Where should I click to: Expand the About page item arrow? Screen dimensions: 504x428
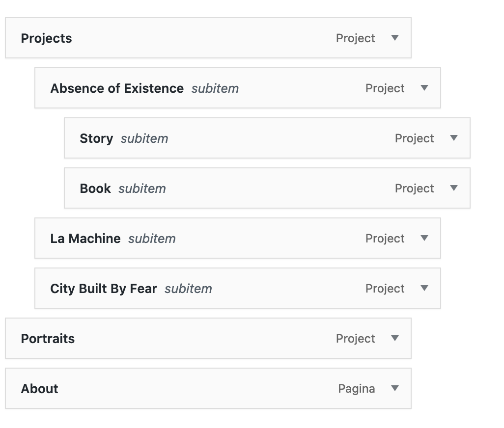pos(395,389)
